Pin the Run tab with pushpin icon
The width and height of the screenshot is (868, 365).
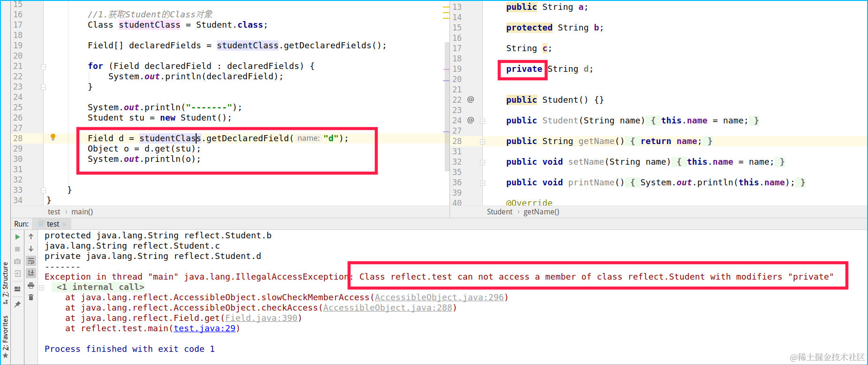[17, 304]
